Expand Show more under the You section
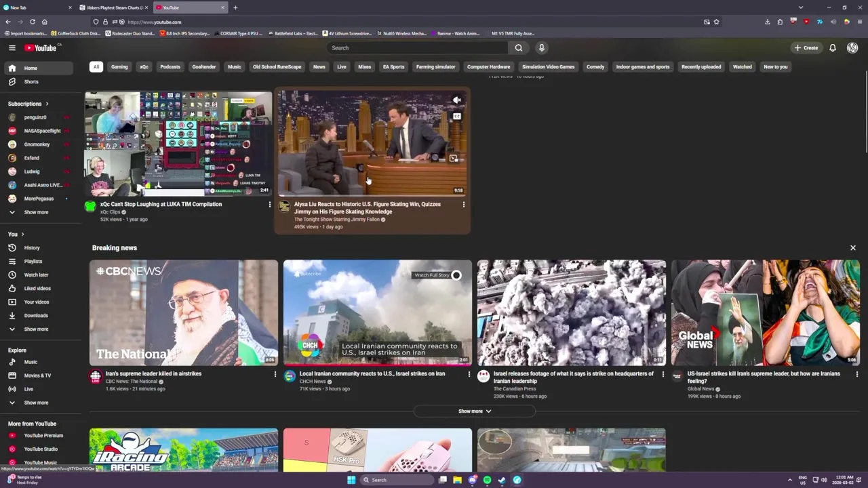The image size is (868, 488). [x=37, y=329]
